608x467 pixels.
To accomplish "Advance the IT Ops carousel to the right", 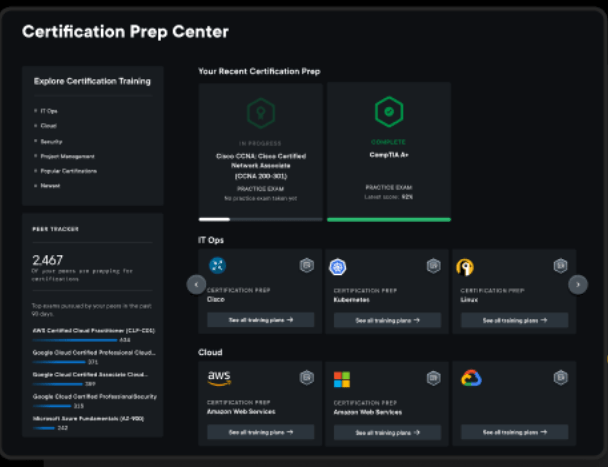I will pyautogui.click(x=578, y=285).
